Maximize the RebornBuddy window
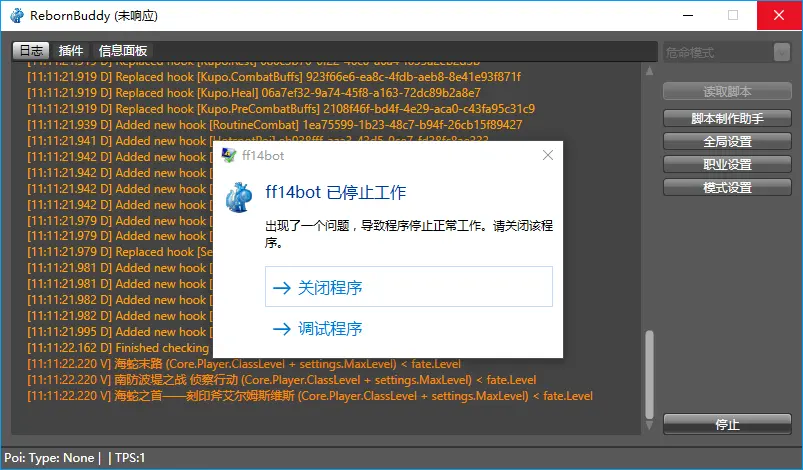 point(733,15)
